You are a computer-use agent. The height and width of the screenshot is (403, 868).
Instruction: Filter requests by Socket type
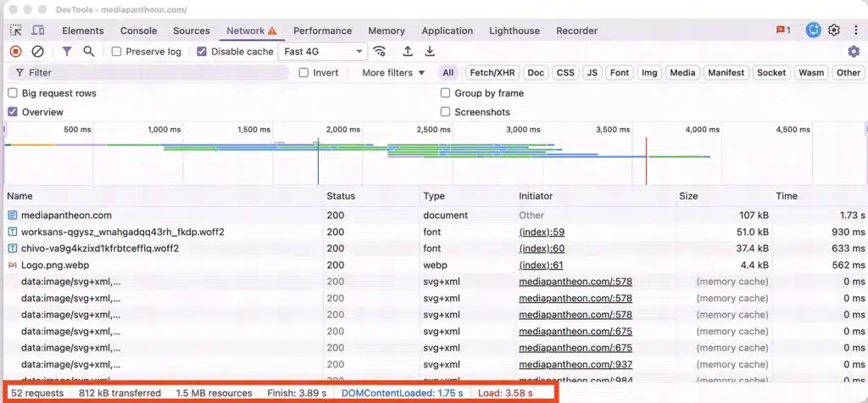coord(771,73)
